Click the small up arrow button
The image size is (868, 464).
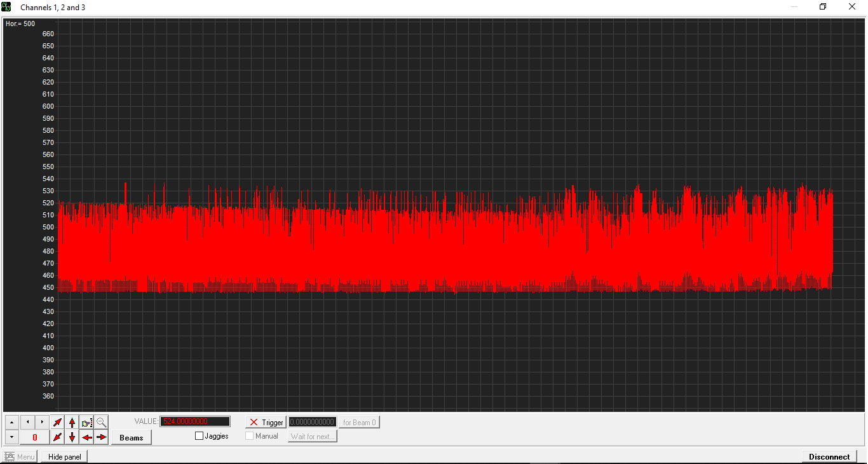12,422
